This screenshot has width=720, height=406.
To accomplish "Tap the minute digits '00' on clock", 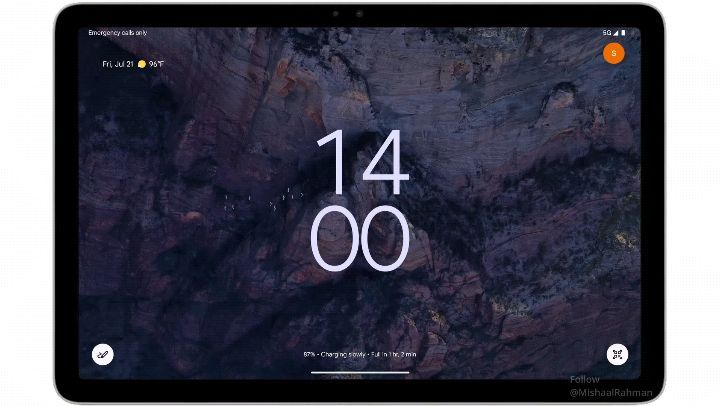I will [360, 238].
